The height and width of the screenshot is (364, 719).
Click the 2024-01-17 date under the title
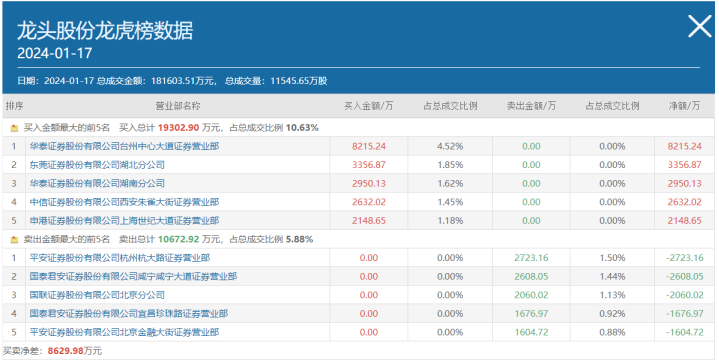tap(55, 53)
